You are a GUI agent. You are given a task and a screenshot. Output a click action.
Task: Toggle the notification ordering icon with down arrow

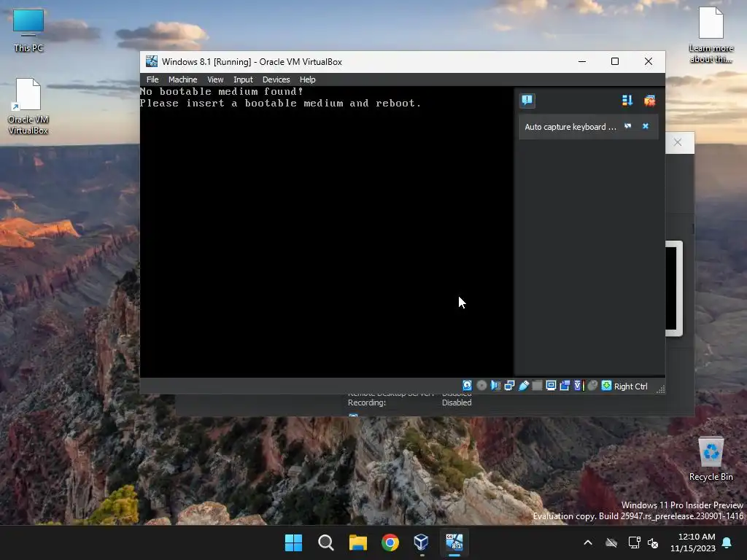(x=627, y=100)
